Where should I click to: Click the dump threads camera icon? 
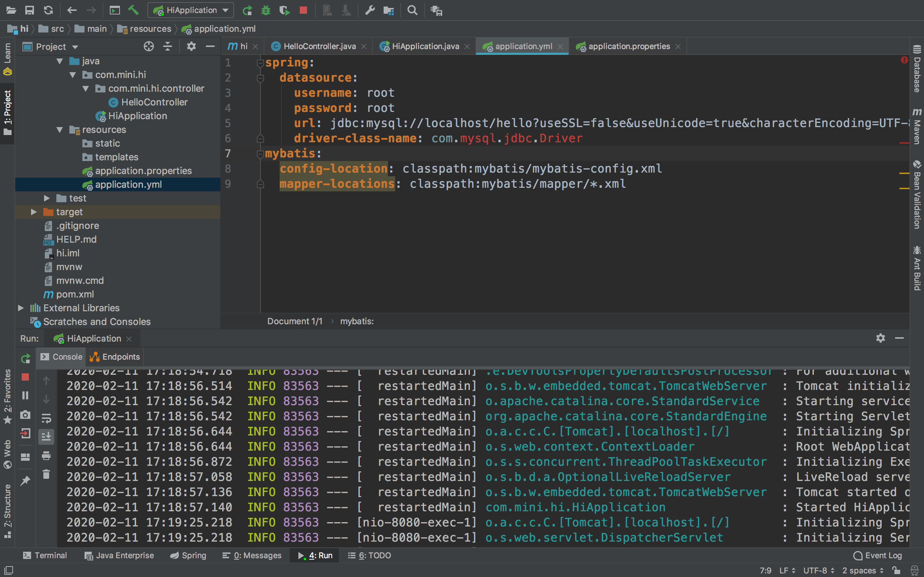click(25, 415)
